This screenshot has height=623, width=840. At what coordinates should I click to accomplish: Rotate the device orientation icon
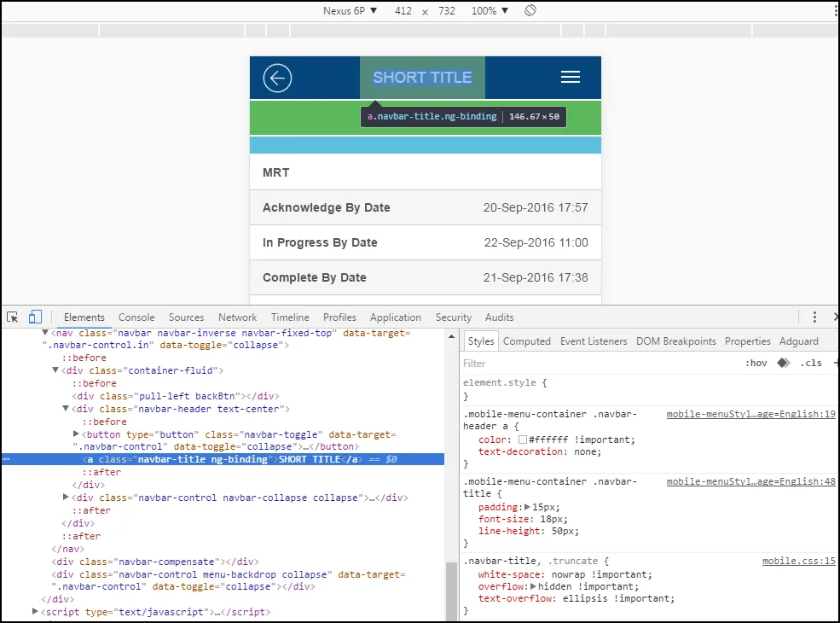(530, 10)
